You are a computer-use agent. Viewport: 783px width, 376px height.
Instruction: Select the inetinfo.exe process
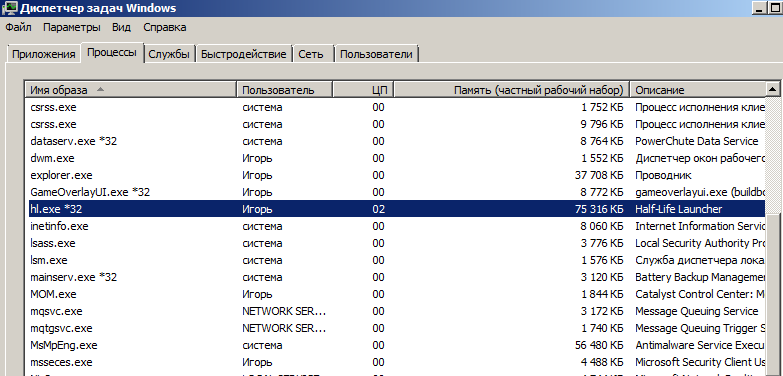point(396,226)
